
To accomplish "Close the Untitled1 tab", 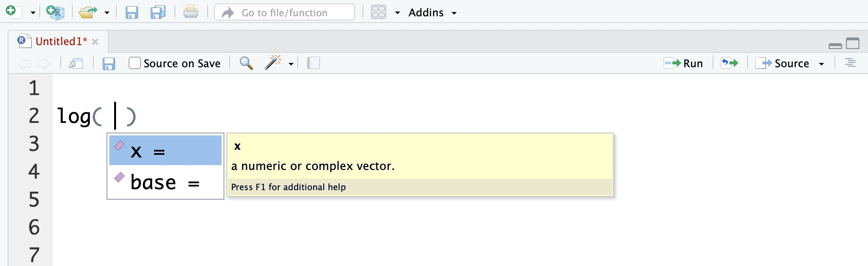I will click(95, 42).
